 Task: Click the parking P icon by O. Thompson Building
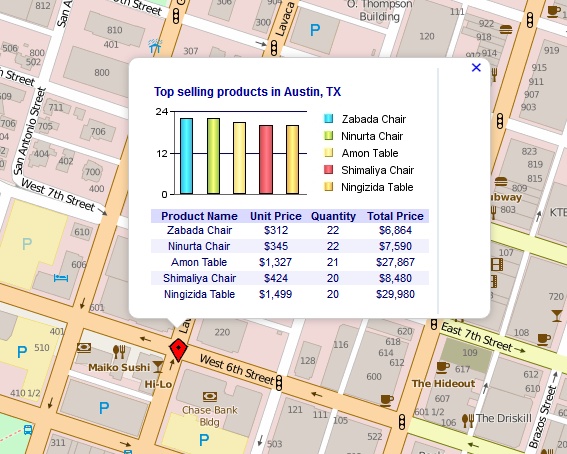coord(315,30)
